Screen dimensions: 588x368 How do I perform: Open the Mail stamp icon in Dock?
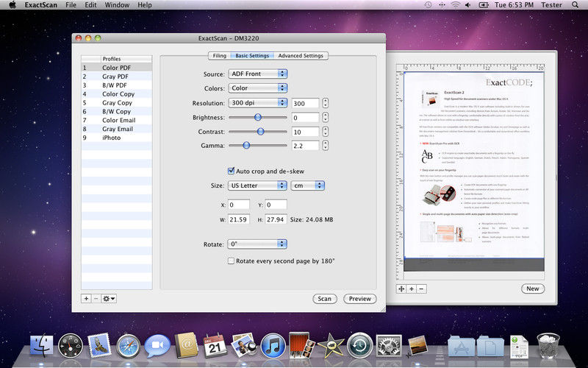click(99, 345)
